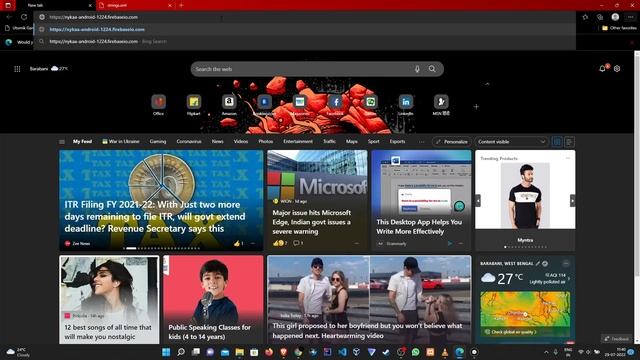Open the Content visible dropdown
The height and width of the screenshot is (360, 640).
[511, 142]
